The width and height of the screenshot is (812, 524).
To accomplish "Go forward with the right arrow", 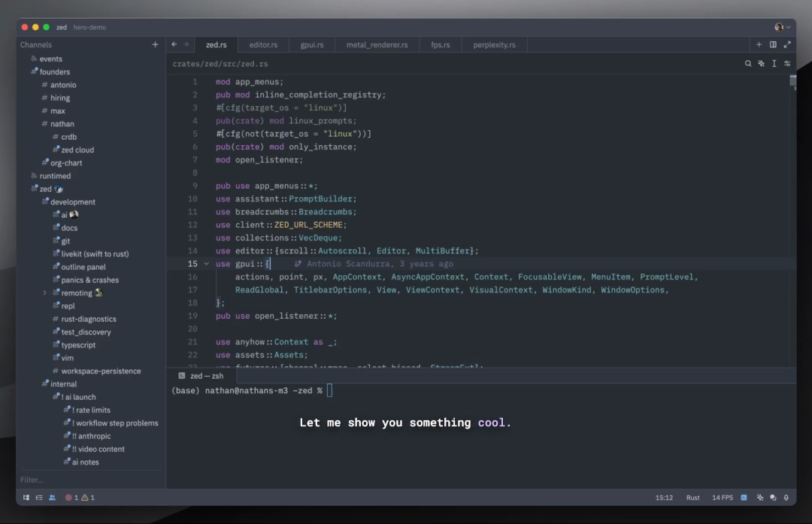I will (186, 44).
